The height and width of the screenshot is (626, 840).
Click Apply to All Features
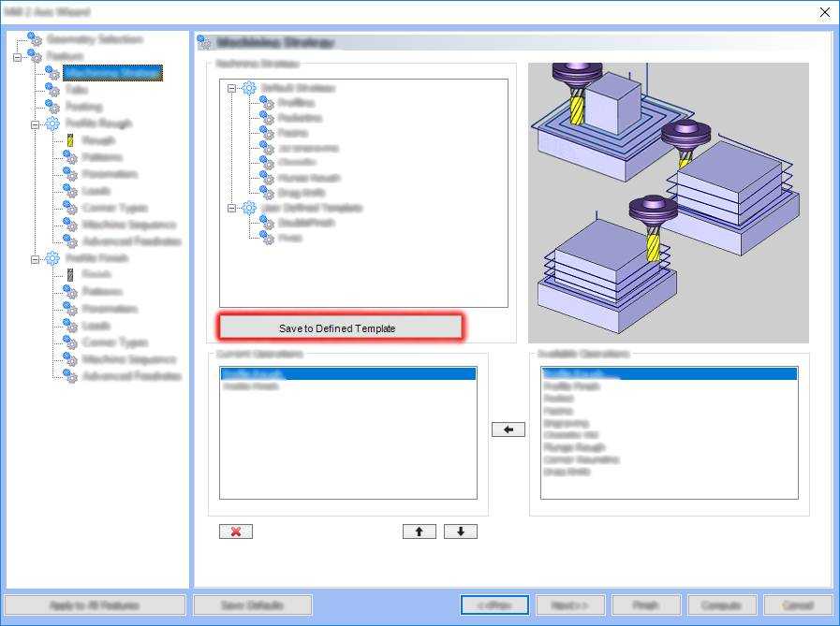(x=95, y=605)
